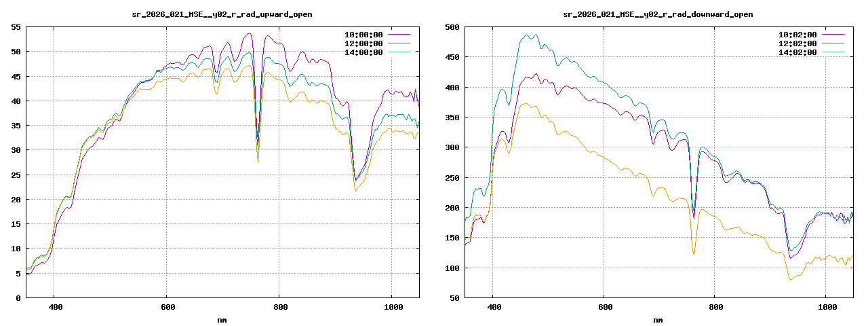This screenshot has height=326, width=868.
Task: Click the 55 tick on upward chart y-axis
Action: 15,27
